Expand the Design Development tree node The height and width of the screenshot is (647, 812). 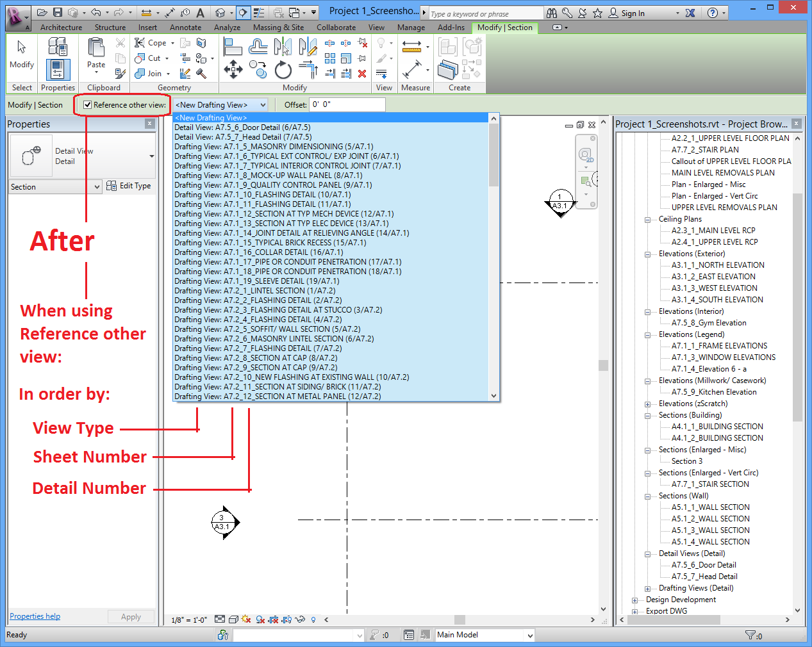[x=635, y=600]
